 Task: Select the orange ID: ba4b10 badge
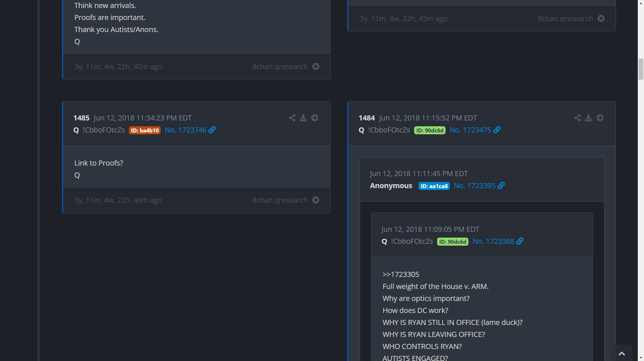145,130
